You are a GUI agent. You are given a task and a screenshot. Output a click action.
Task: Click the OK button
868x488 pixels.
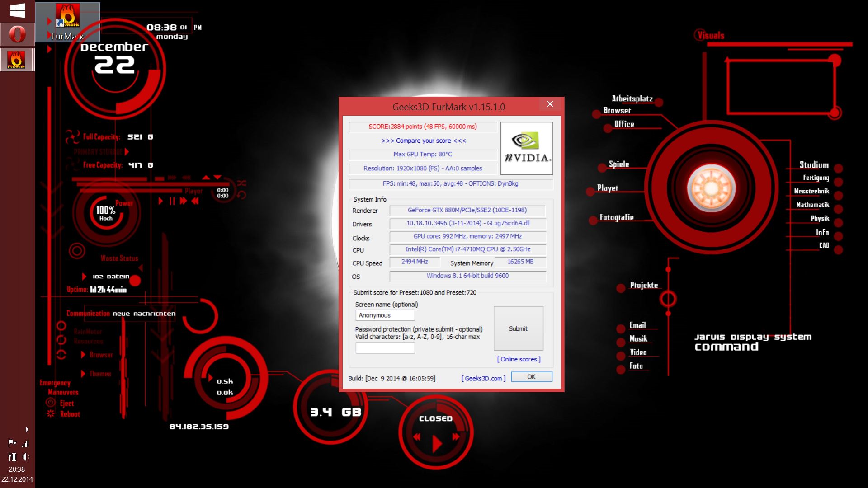coord(531,377)
